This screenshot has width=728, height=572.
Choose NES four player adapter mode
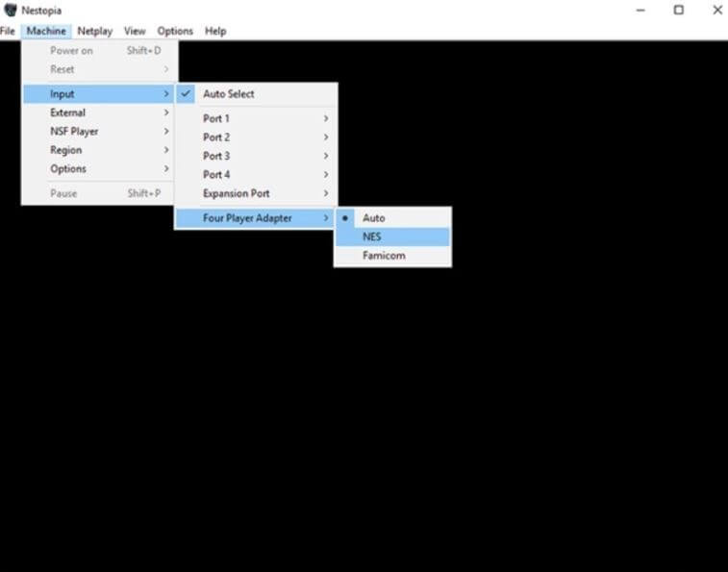click(392, 236)
